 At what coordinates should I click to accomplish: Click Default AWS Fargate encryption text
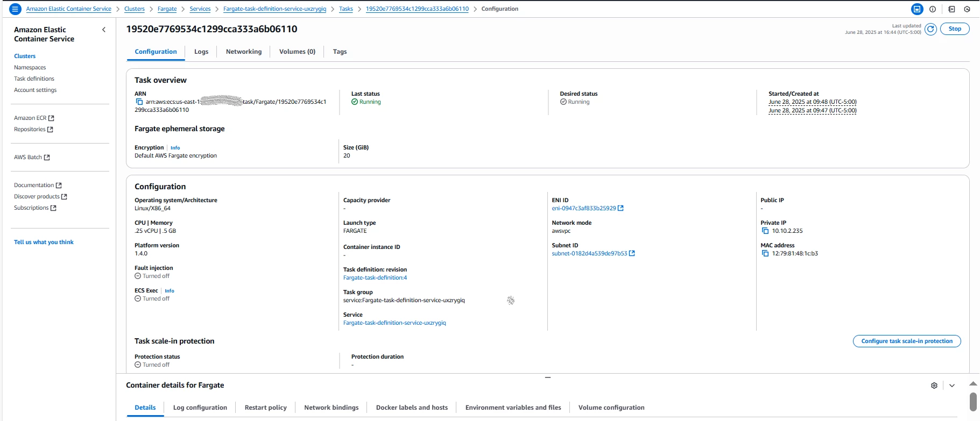click(x=175, y=155)
